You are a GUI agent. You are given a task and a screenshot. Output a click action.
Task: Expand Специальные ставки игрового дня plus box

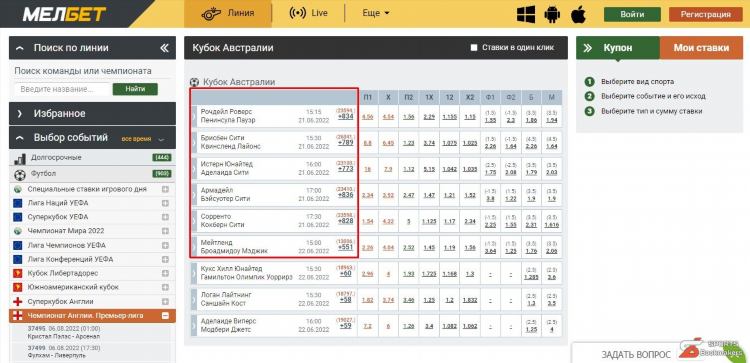[x=165, y=189]
